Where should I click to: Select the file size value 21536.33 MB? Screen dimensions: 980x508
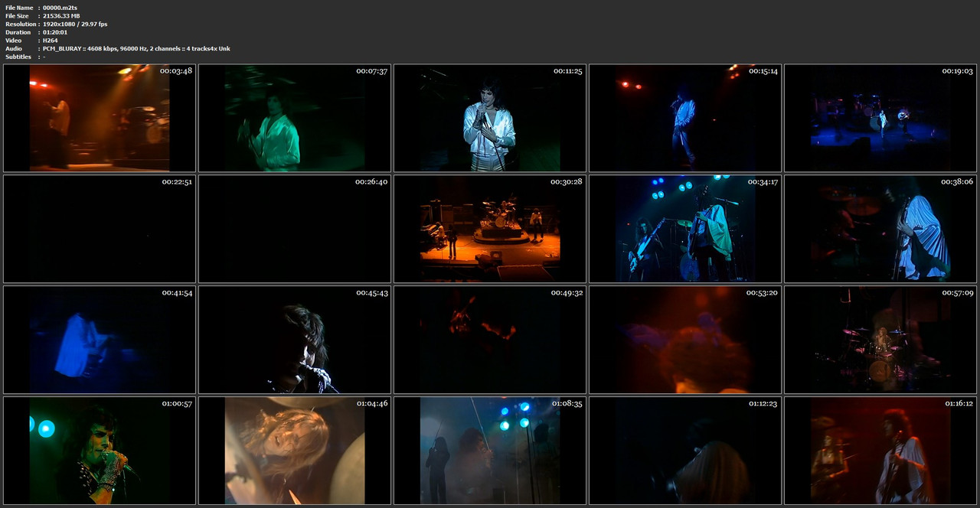point(61,16)
